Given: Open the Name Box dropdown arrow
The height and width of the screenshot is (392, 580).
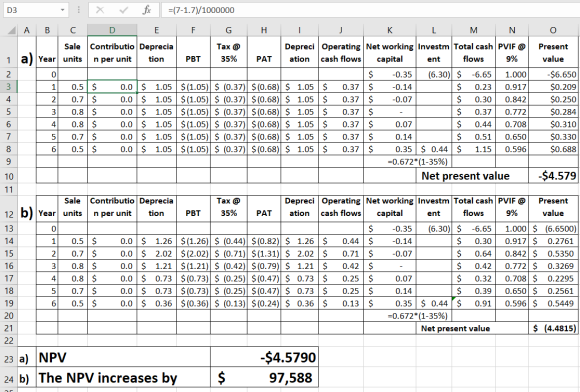Looking at the screenshot, I should point(63,10).
